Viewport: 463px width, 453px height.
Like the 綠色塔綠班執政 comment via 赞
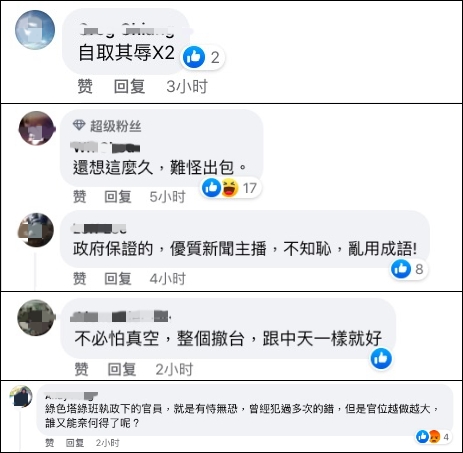[x=50, y=443]
